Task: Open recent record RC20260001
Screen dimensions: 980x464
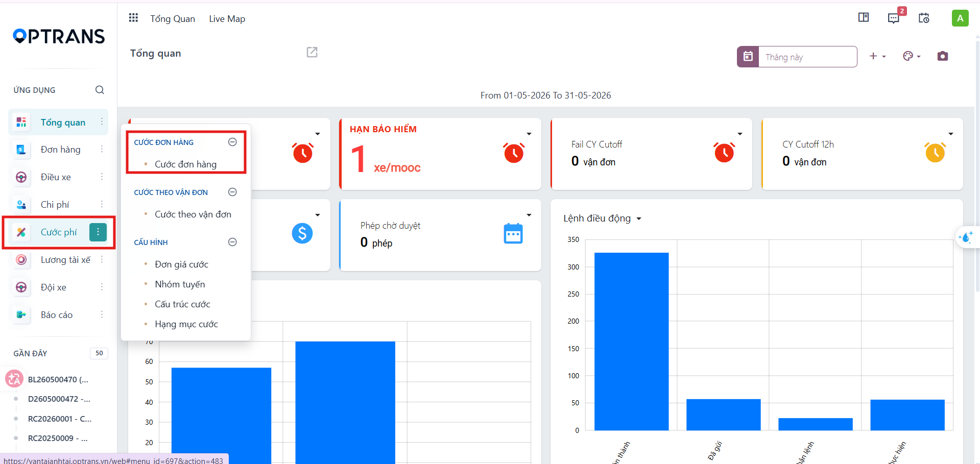Action: coord(60,419)
